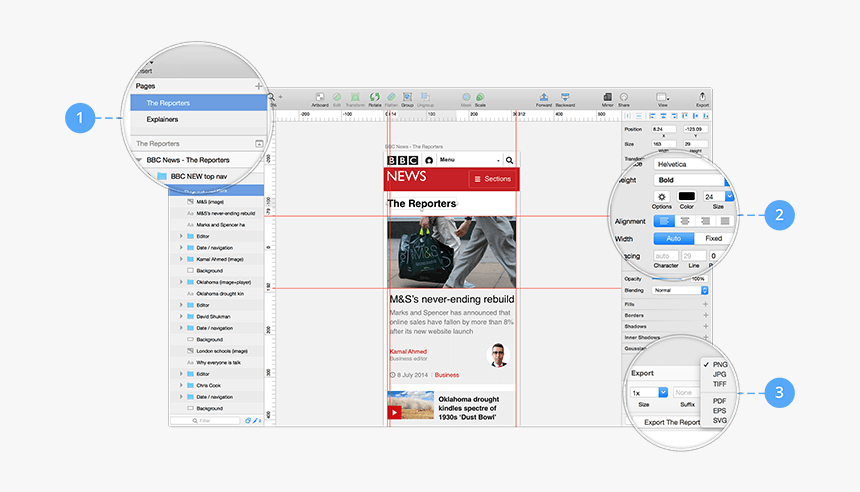
Task: Set text Width to Fixed
Action: tap(714, 239)
